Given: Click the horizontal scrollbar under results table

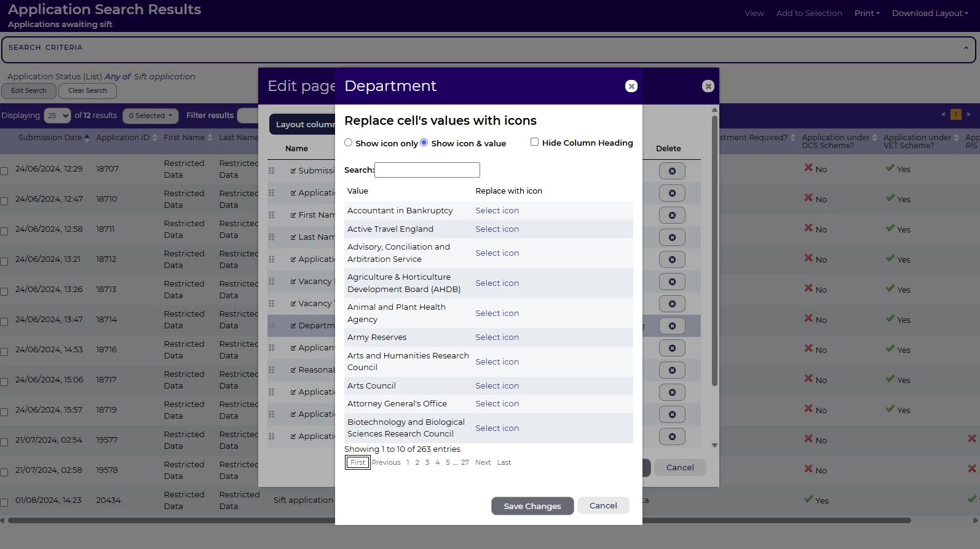Looking at the screenshot, I should pyautogui.click(x=459, y=520).
